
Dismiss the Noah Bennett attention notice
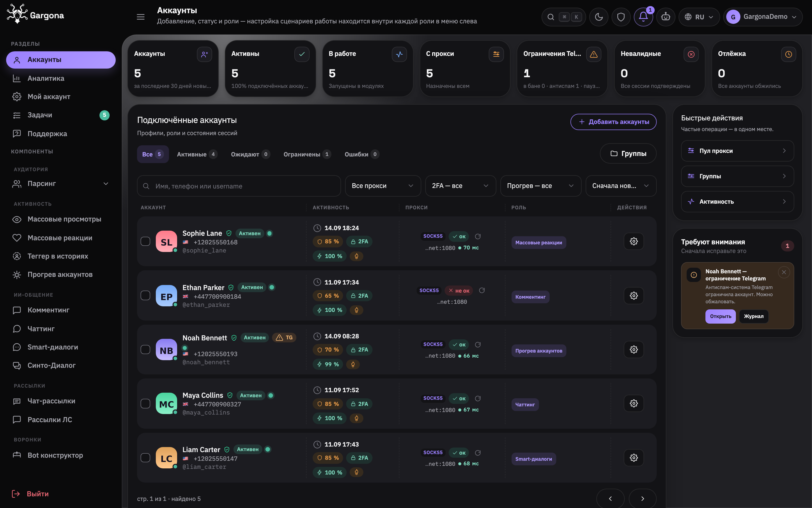[784, 272]
